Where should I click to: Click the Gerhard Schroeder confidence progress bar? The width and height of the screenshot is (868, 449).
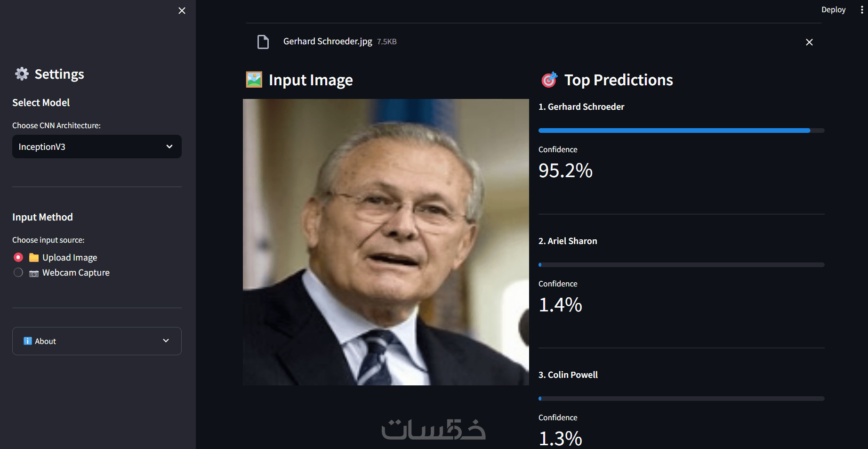(681, 131)
